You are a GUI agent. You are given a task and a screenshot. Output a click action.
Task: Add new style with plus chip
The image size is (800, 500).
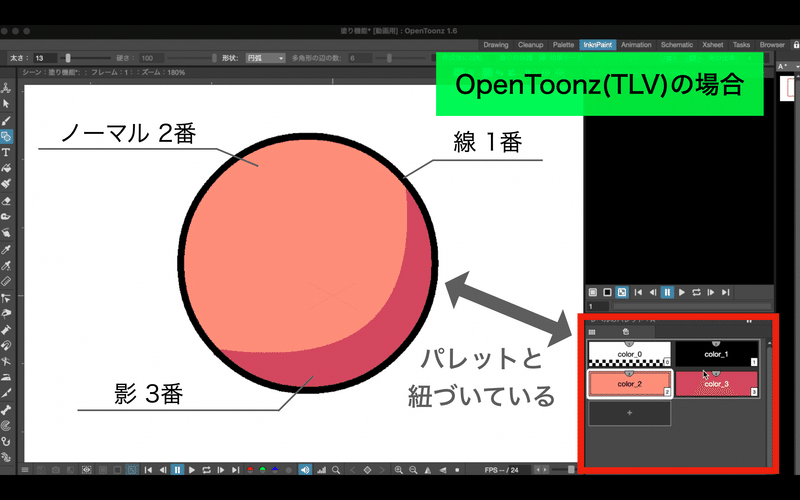click(x=630, y=413)
